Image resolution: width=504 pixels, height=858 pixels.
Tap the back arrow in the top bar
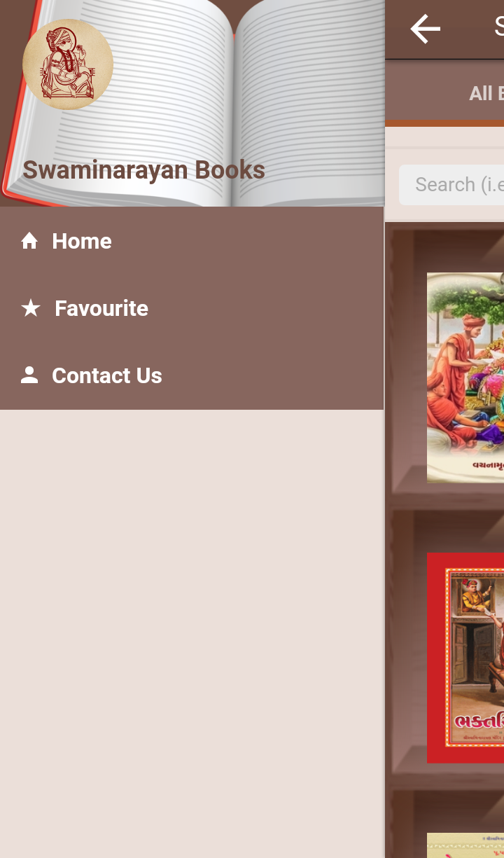pos(425,29)
